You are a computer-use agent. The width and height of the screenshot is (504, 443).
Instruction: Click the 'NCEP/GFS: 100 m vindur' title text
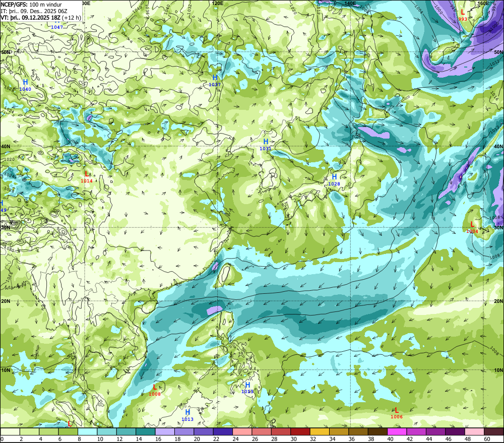[x=31, y=5]
